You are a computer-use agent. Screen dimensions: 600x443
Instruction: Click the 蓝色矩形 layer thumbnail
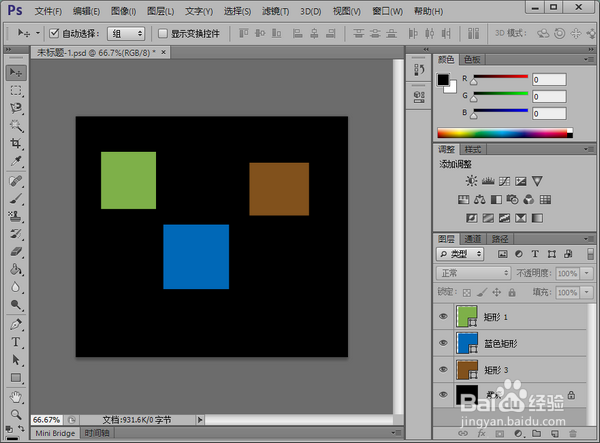point(467,343)
